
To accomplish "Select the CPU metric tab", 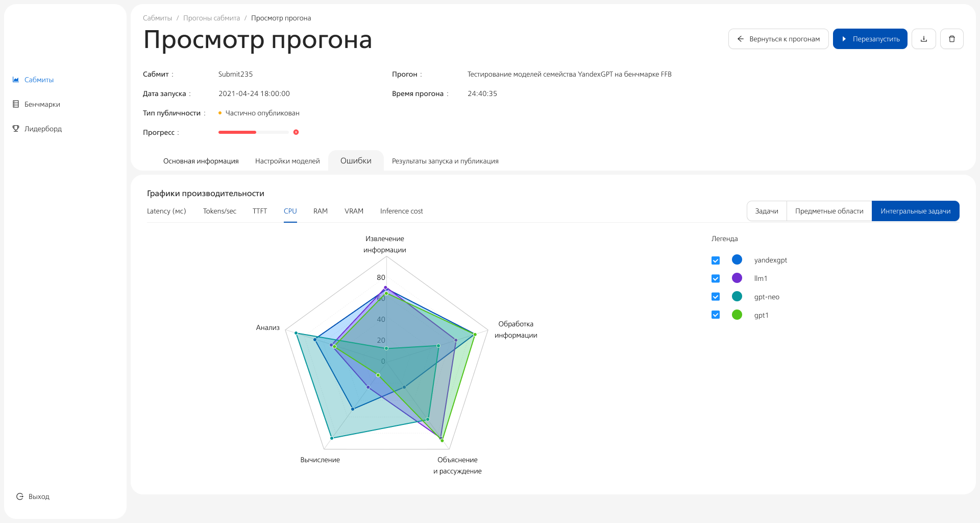I will [290, 211].
